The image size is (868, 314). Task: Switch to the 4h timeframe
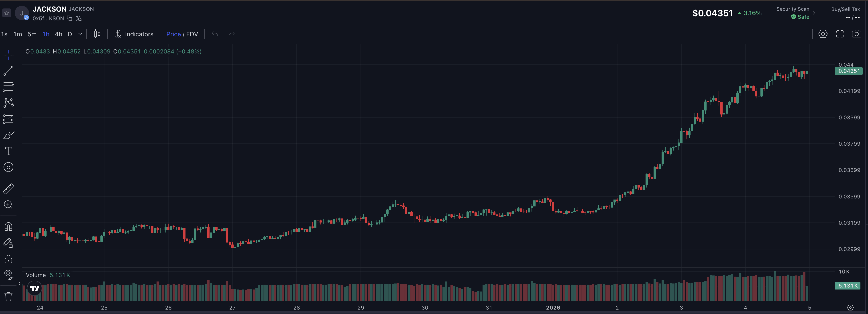59,34
